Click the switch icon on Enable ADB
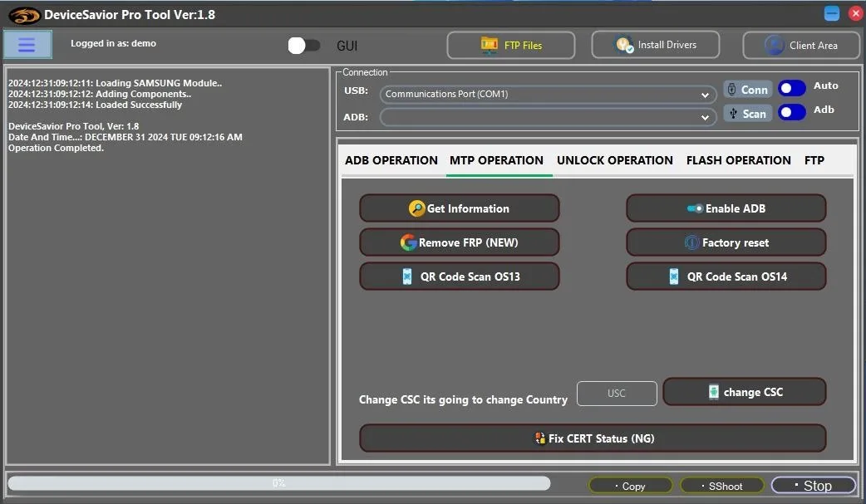Screen dimensions: 866x504 (x=695, y=208)
